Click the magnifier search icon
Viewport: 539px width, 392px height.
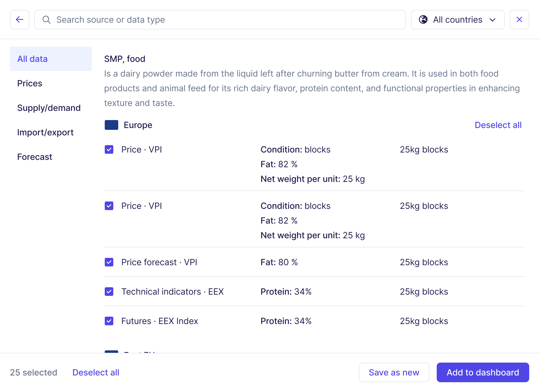(47, 20)
